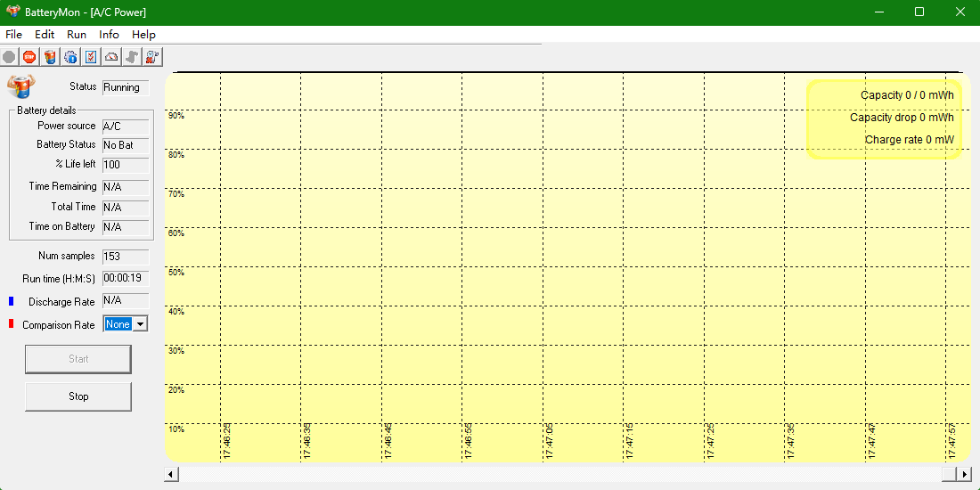Click the gray start circle toolbar icon

pyautogui.click(x=9, y=57)
